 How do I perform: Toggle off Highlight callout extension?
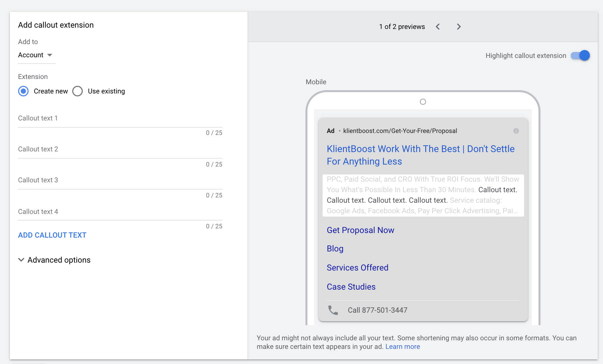click(x=580, y=56)
